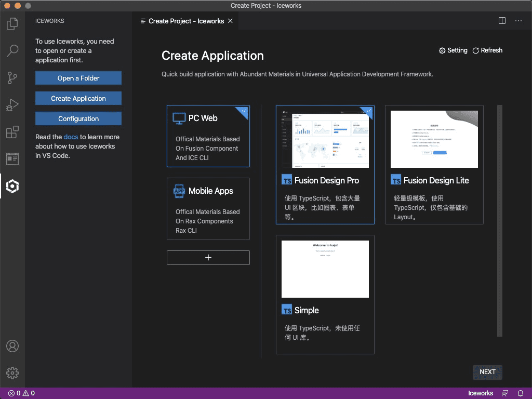Viewport: 532px width, 399px height.
Task: Click the Fusion Design Pro title text
Action: coord(326,180)
